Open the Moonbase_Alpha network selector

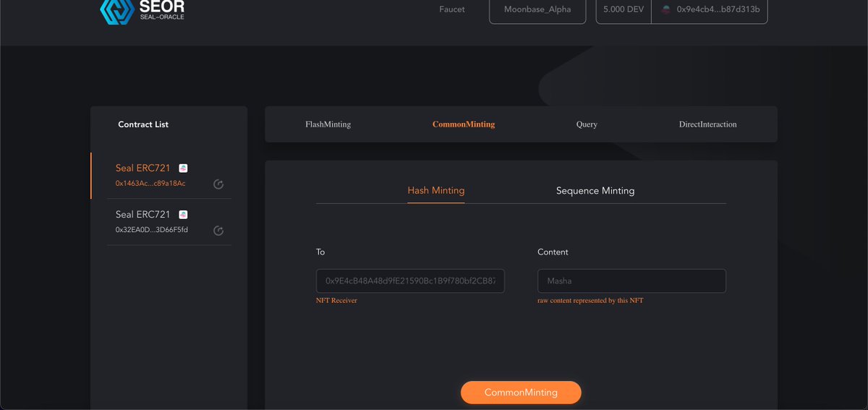(537, 10)
